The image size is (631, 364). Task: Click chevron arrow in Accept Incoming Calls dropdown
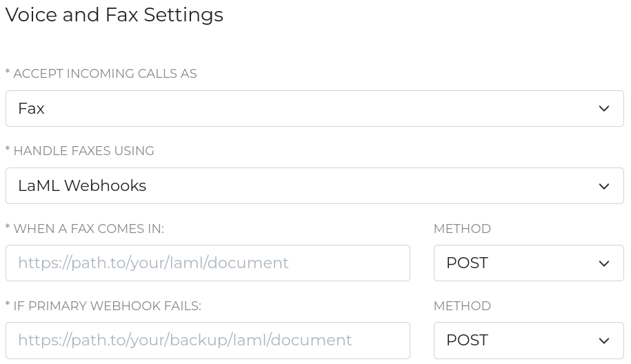point(604,109)
